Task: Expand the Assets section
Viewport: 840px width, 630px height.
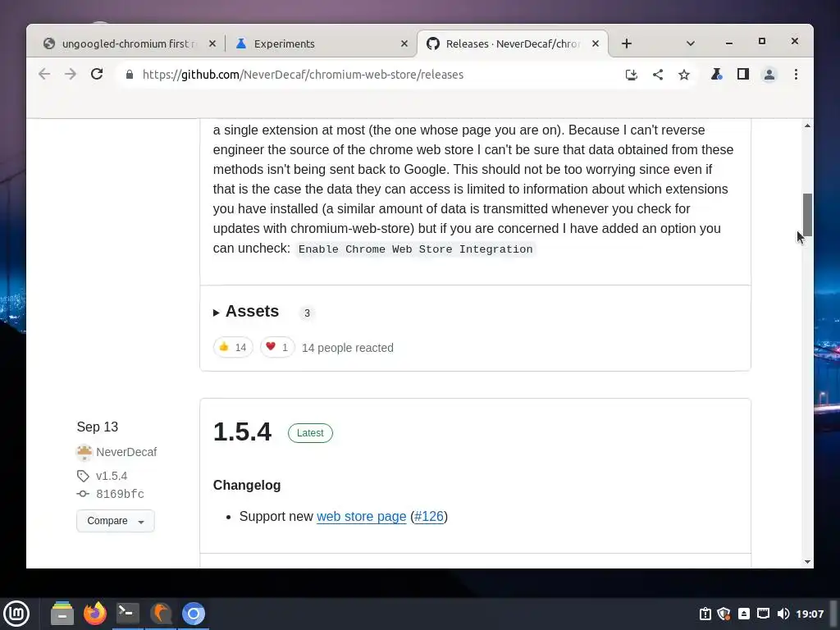Action: (246, 311)
